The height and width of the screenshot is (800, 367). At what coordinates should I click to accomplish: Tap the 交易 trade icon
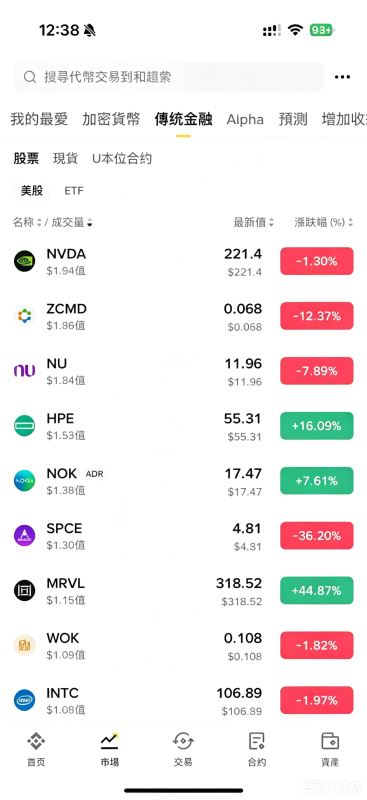coord(183,741)
